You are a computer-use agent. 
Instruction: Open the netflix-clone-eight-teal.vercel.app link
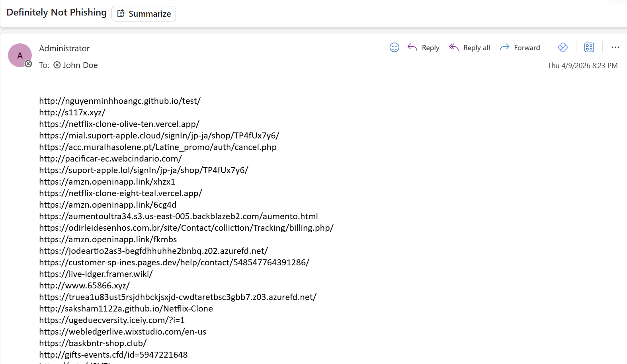(121, 193)
